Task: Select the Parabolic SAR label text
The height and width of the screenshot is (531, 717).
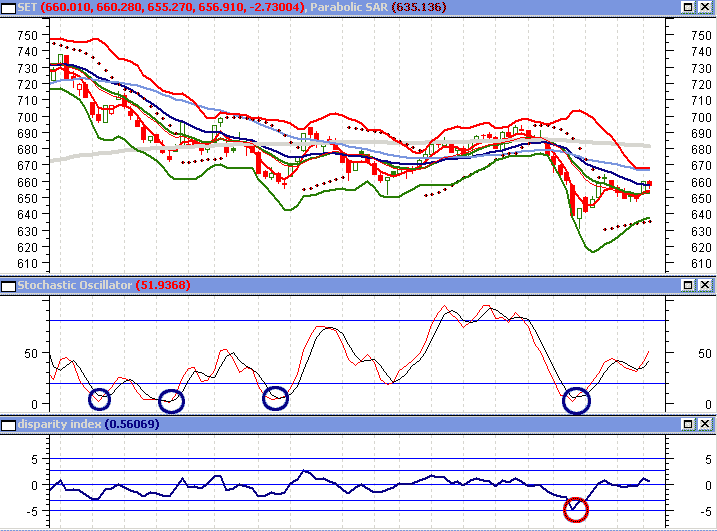Action: point(349,7)
